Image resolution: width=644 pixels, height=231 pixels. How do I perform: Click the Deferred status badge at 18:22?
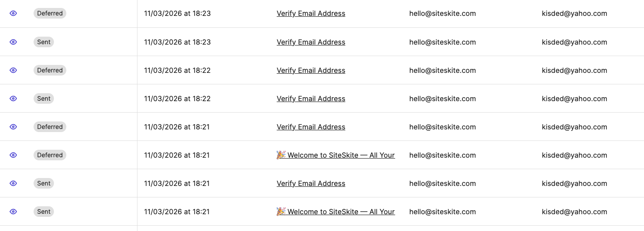pyautogui.click(x=50, y=70)
